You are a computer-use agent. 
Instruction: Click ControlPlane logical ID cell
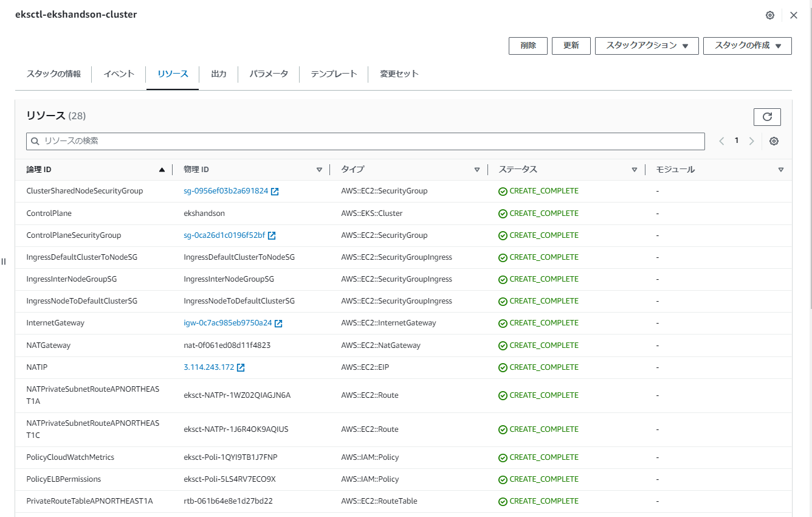(49, 213)
